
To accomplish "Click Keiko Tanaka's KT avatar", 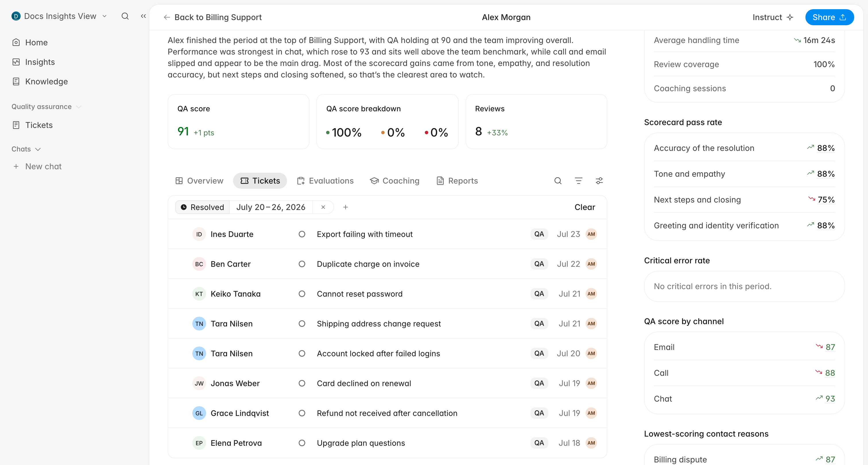I will [199, 294].
